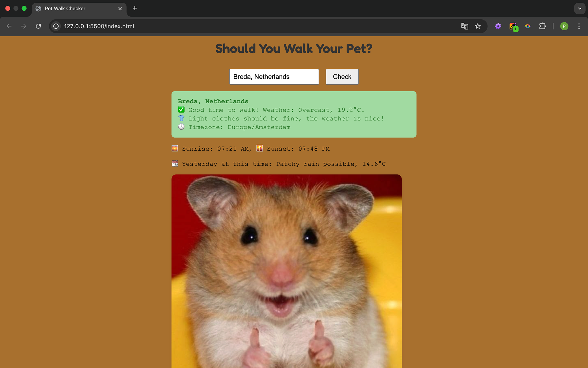This screenshot has width=588, height=368.
Task: Reload the current page
Action: tap(38, 26)
